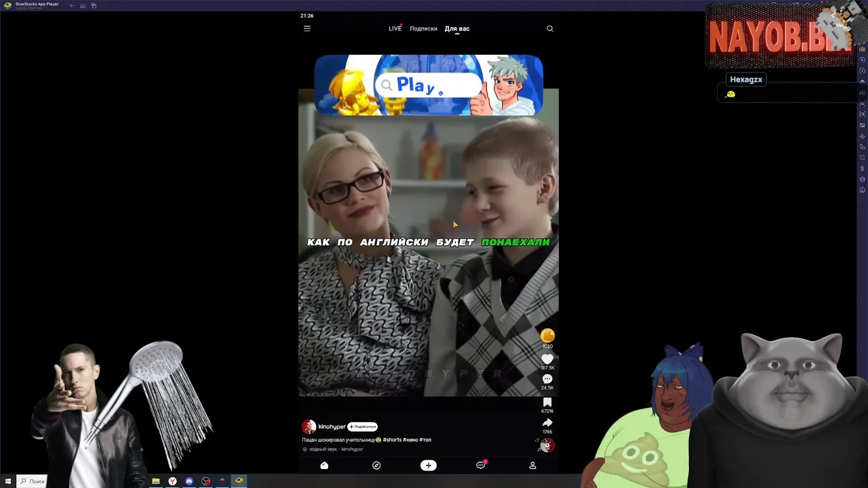Screen dimensions: 868x488
Task: Open comments via the speech bubble icon
Action: [x=547, y=379]
